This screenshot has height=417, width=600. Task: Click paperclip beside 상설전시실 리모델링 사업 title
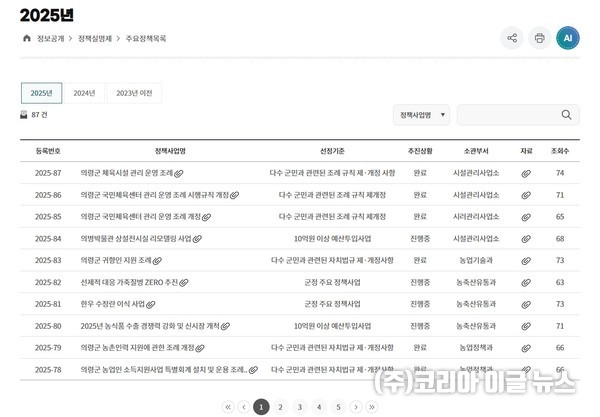point(197,239)
